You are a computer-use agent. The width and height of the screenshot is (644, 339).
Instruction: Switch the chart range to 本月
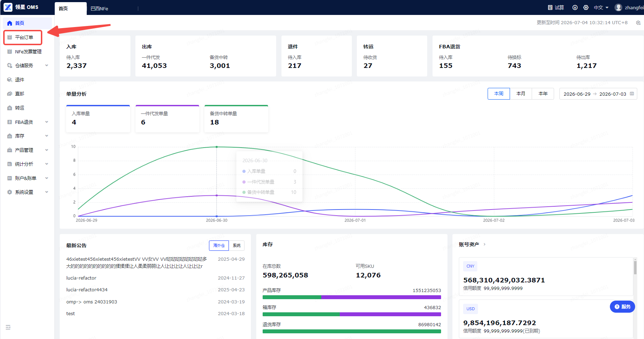[521, 94]
